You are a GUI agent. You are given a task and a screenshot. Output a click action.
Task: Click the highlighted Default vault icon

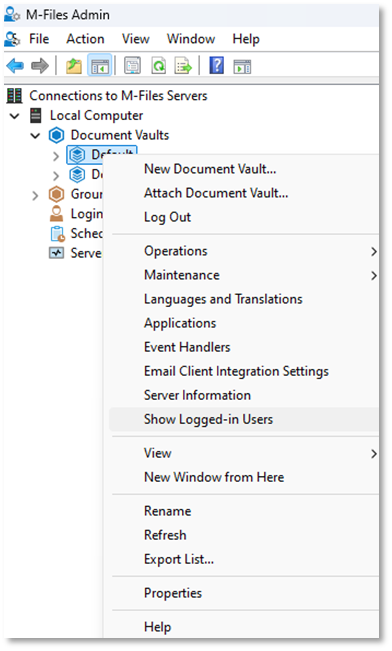(77, 155)
